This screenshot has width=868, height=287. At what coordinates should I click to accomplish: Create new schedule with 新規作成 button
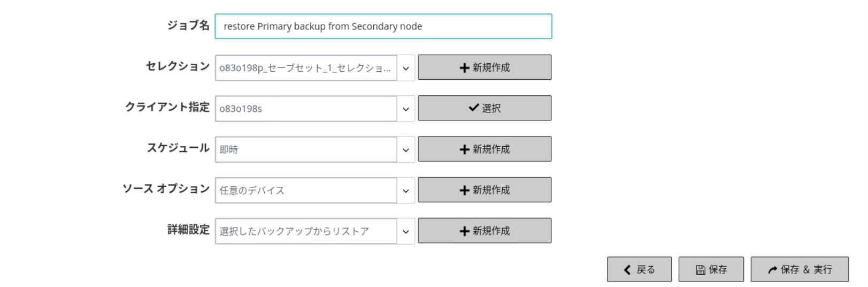[485, 149]
